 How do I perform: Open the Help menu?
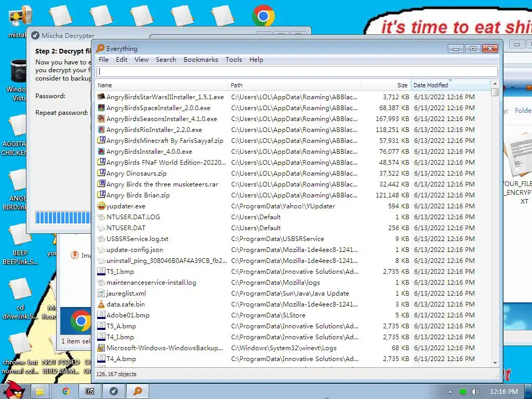coord(256,59)
